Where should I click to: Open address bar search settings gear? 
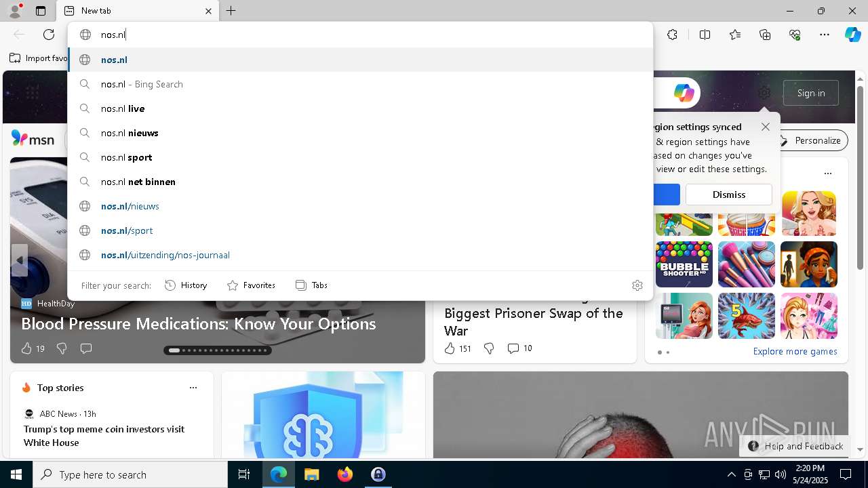tap(637, 285)
